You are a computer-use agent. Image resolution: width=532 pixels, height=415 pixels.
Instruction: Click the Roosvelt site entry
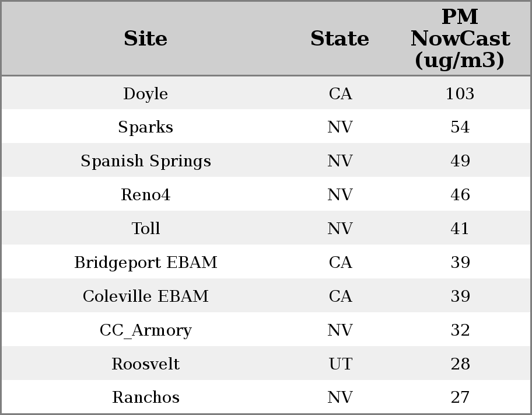click(145, 364)
